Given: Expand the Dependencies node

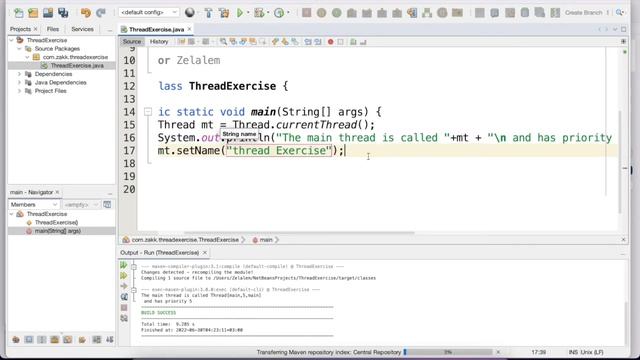Looking at the screenshot, I should click(19, 74).
